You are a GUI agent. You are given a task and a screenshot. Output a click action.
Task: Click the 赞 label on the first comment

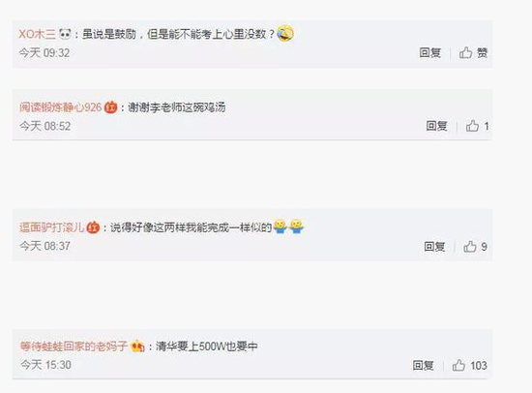pos(482,53)
